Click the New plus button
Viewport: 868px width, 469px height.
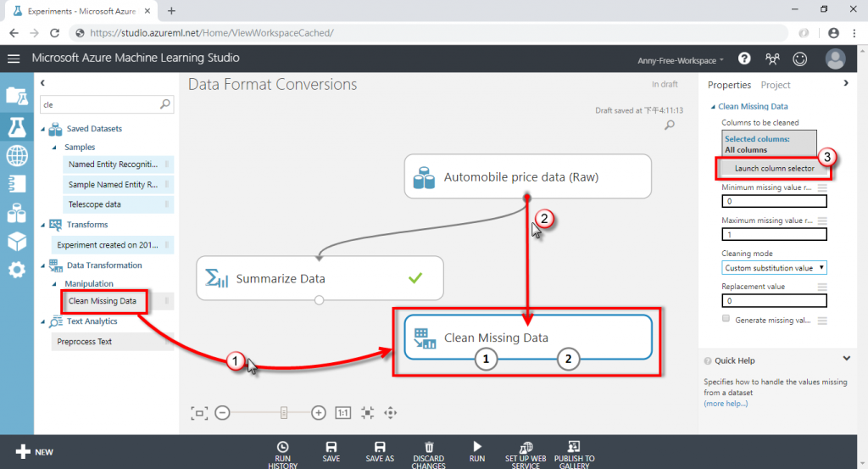pyautogui.click(x=34, y=452)
